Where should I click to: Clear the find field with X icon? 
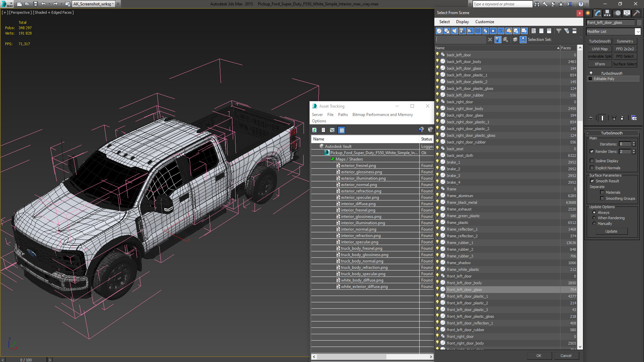[x=490, y=40]
